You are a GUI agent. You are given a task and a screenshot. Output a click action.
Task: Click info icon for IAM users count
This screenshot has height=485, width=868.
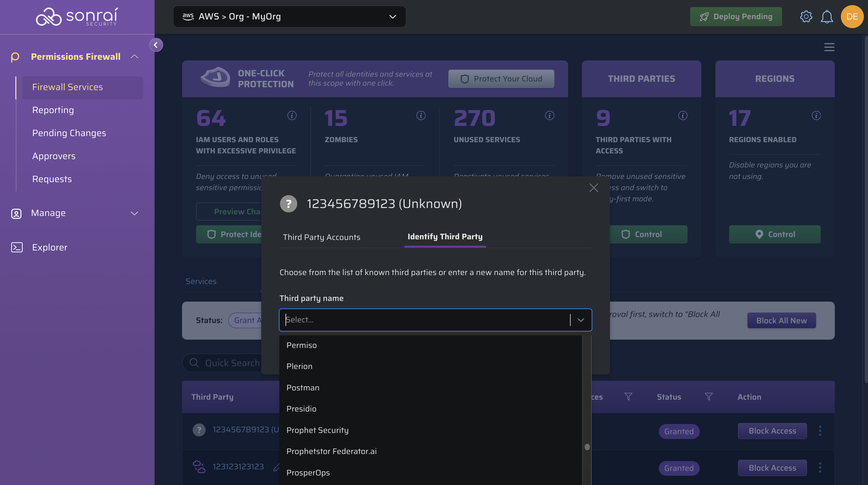pos(292,116)
